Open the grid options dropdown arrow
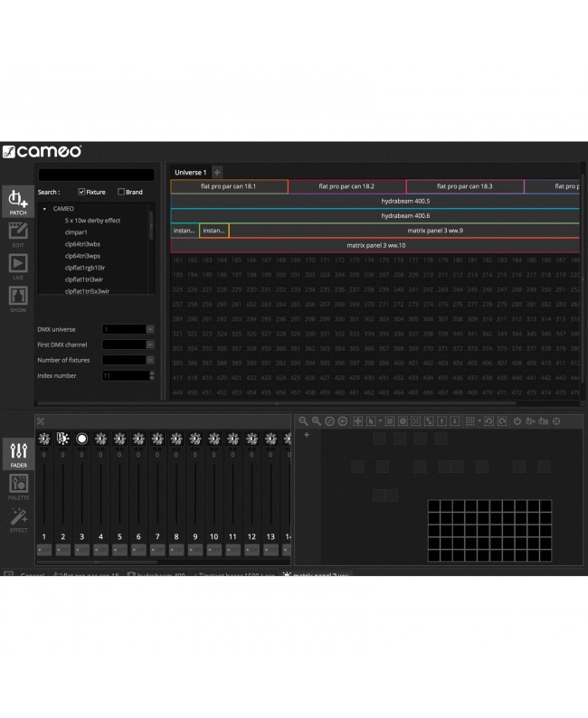This screenshot has height=718, width=588. pyautogui.click(x=479, y=420)
